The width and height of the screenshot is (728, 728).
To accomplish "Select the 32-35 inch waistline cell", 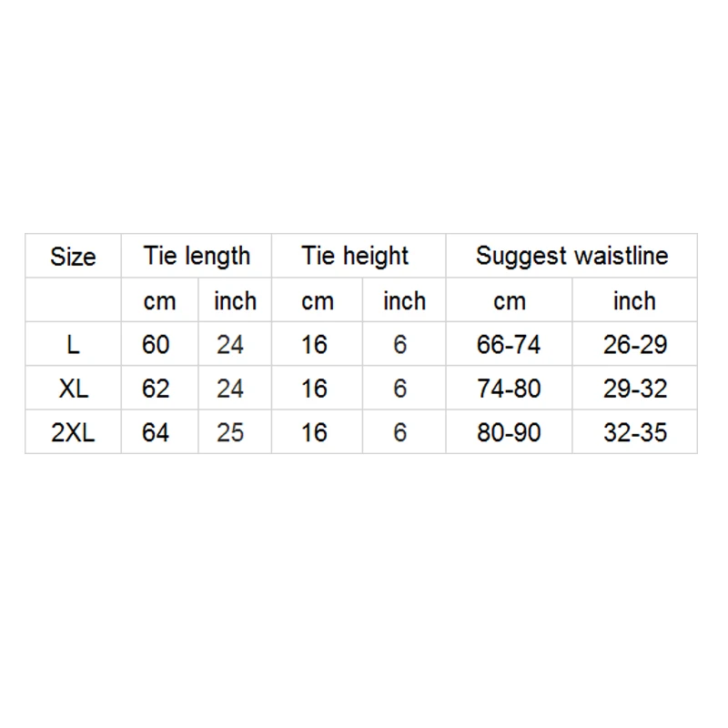I will click(635, 432).
